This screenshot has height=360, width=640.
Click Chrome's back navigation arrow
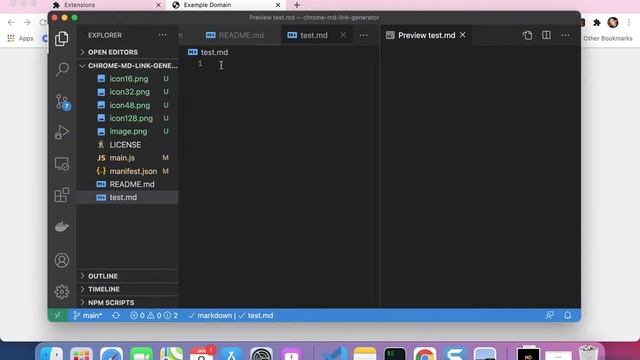[x=11, y=22]
